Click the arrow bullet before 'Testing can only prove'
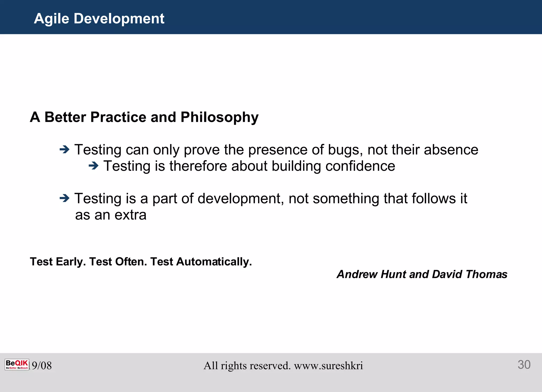 tap(64, 150)
